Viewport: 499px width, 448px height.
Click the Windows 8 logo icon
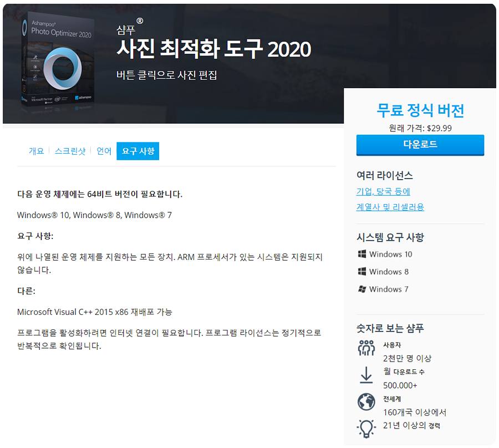point(362,272)
